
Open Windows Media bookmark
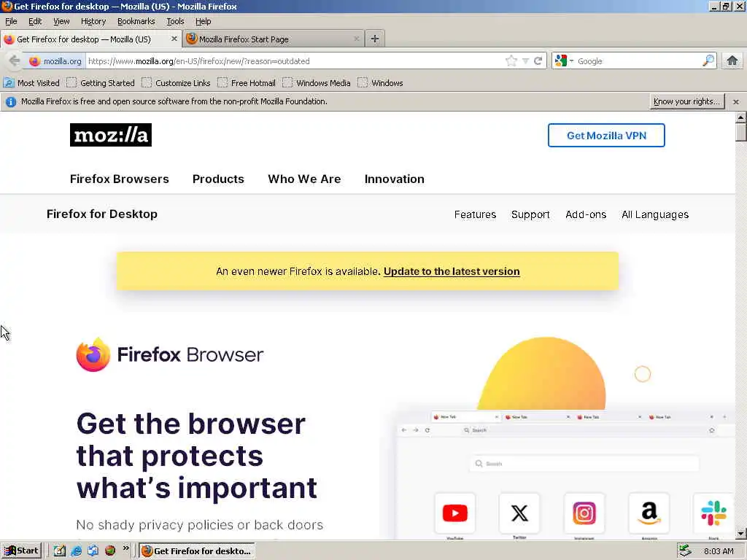pyautogui.click(x=317, y=83)
